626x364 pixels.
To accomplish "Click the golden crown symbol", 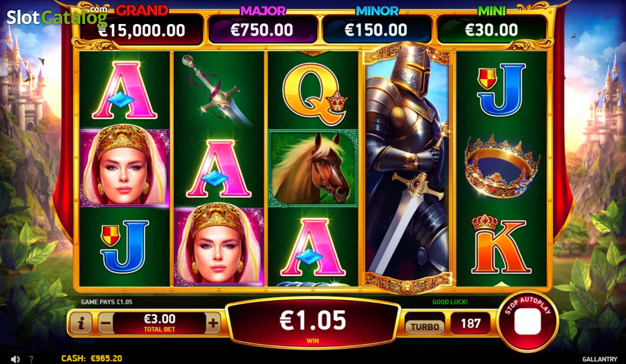I will (502, 167).
